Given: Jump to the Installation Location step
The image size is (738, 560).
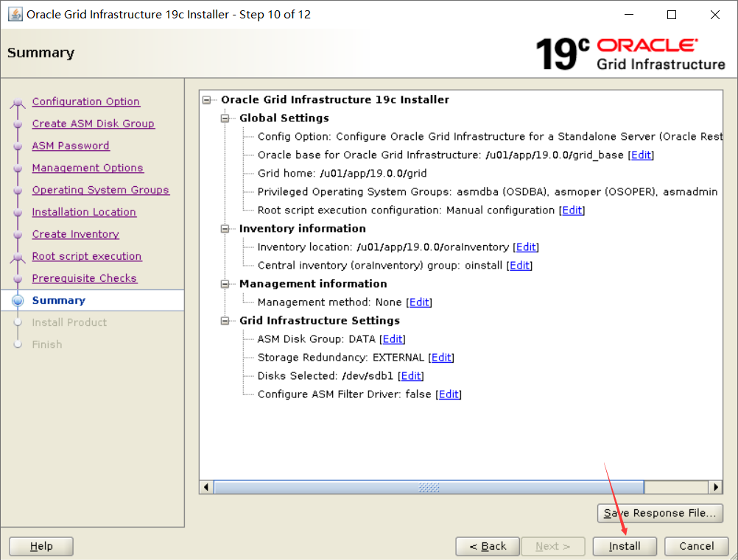Looking at the screenshot, I should 84,212.
